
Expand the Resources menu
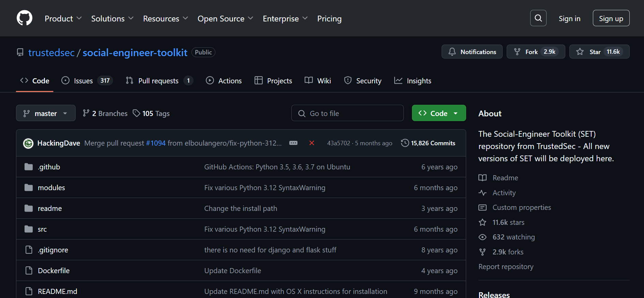(x=166, y=18)
